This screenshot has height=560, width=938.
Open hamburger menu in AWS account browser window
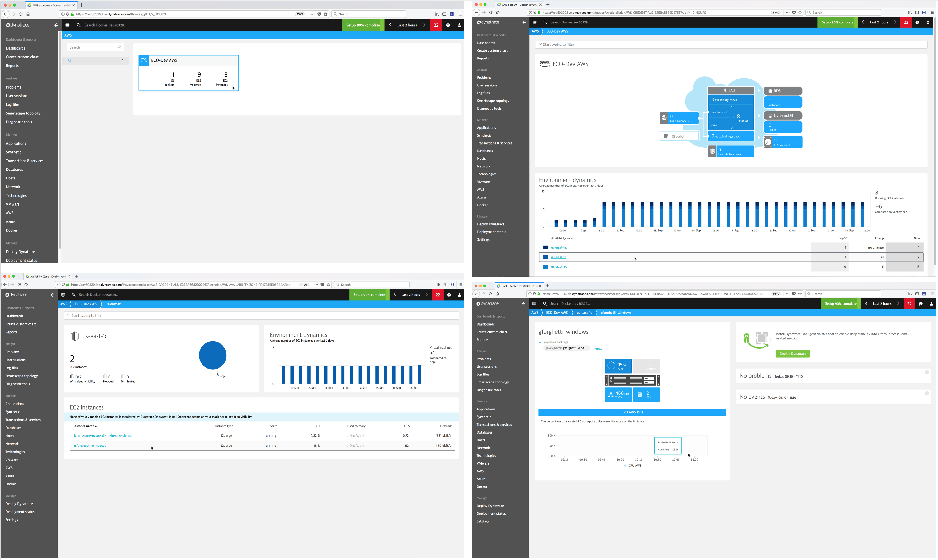[932, 13]
